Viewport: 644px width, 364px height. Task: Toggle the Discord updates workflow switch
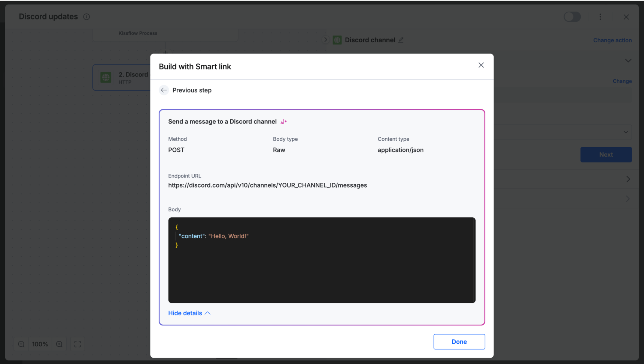572,17
